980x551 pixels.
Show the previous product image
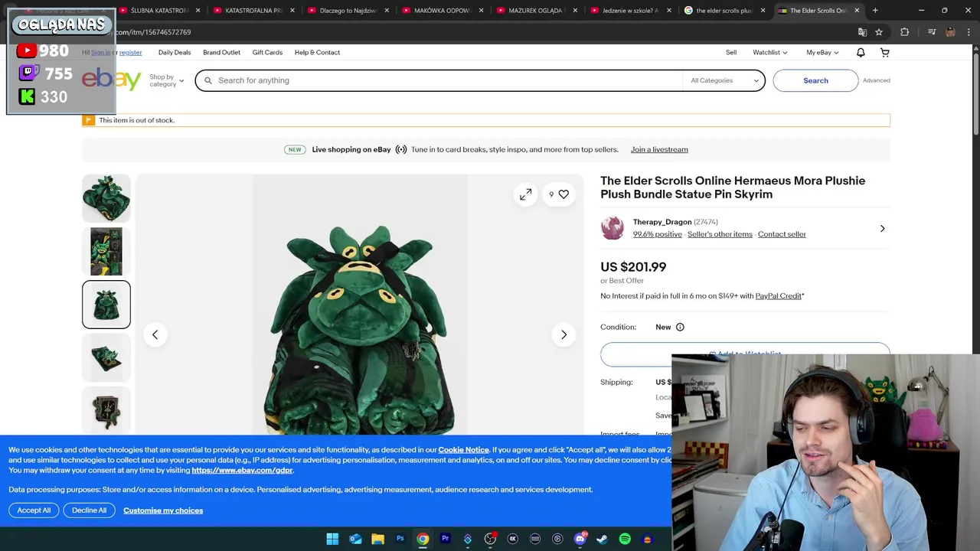coord(155,334)
